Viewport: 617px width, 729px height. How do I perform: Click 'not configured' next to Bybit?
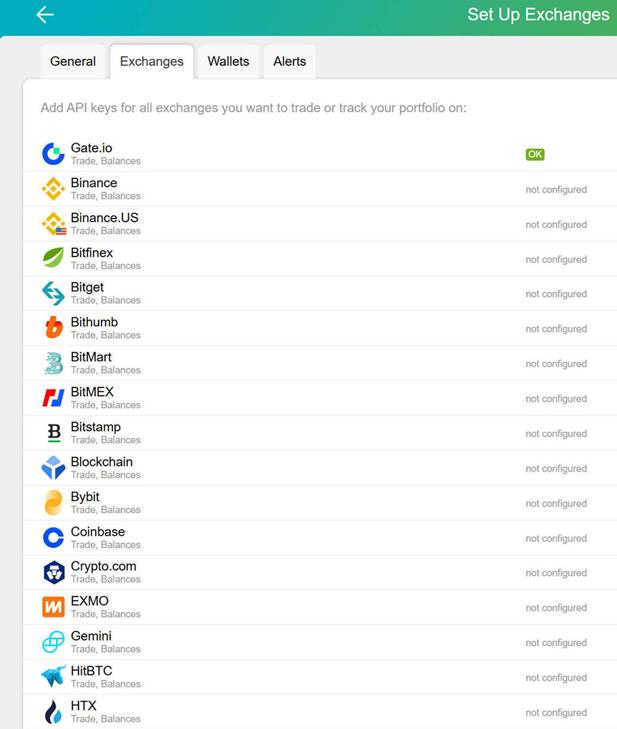[x=556, y=504]
